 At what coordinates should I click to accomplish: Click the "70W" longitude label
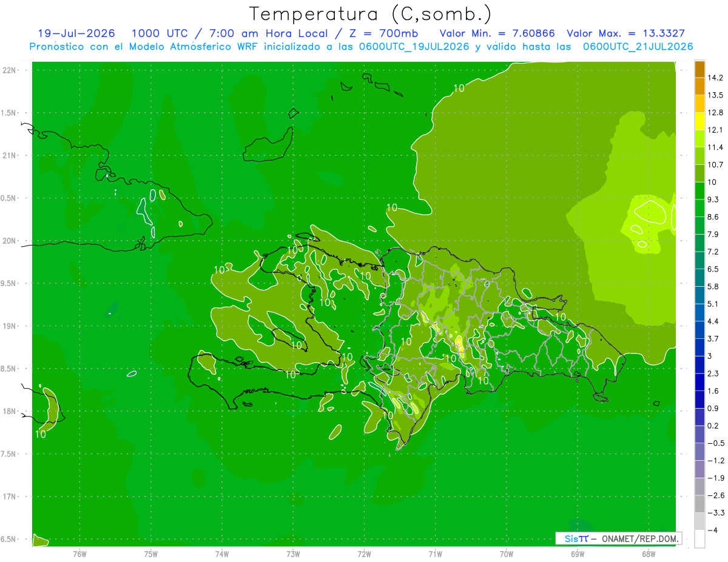(507, 554)
